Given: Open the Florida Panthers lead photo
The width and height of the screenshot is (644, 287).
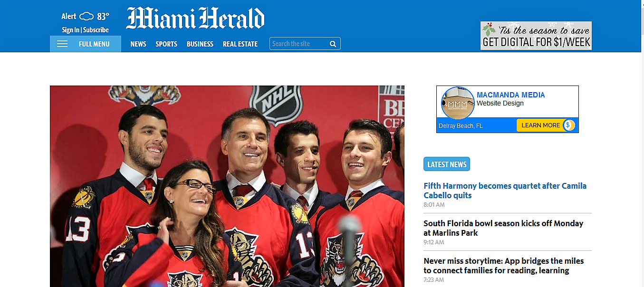Looking at the screenshot, I should (x=227, y=186).
